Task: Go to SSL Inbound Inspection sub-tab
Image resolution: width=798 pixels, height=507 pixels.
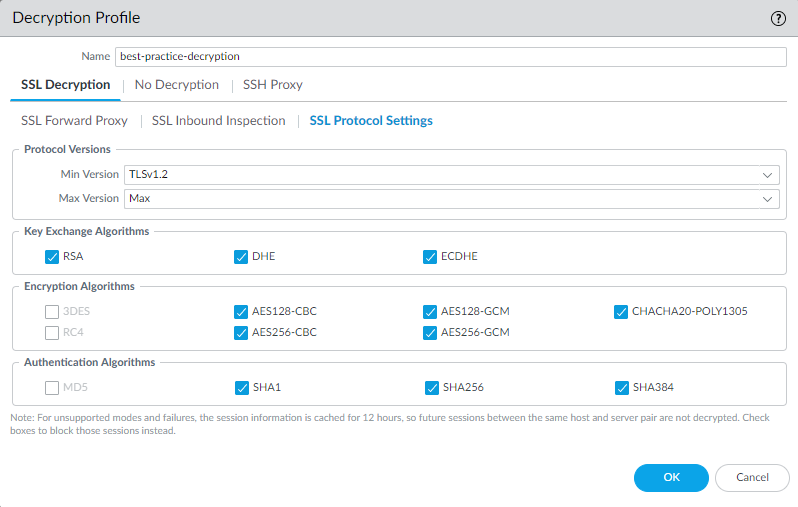Action: coord(218,121)
